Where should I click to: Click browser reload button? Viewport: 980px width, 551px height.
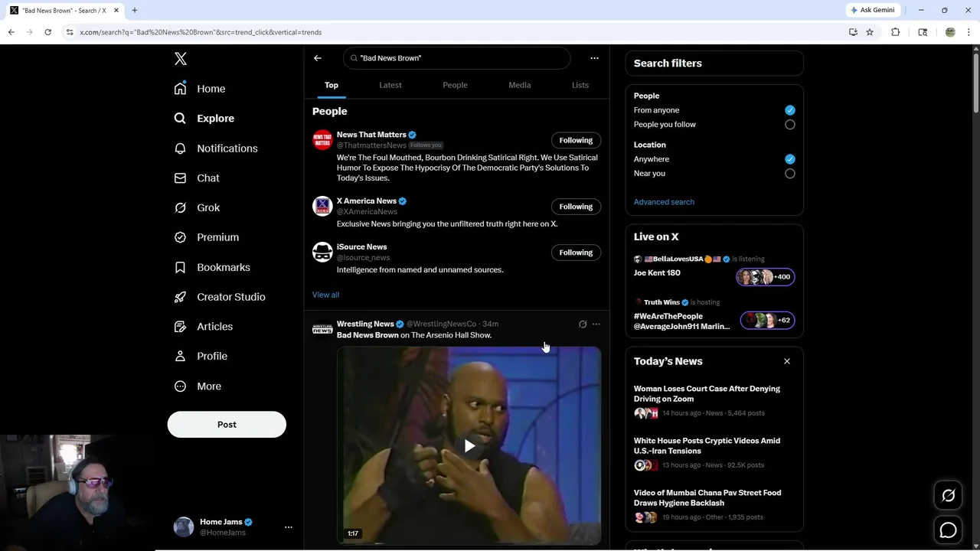click(x=47, y=32)
